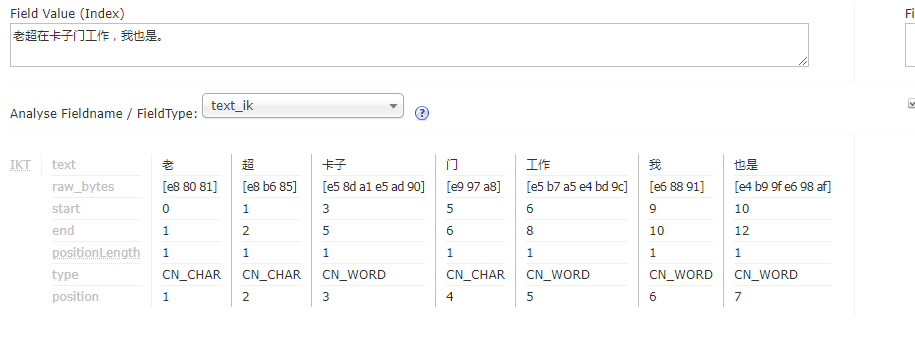Click the IKT tokenizer abbreviation label
This screenshot has height=363, width=915.
(x=20, y=165)
